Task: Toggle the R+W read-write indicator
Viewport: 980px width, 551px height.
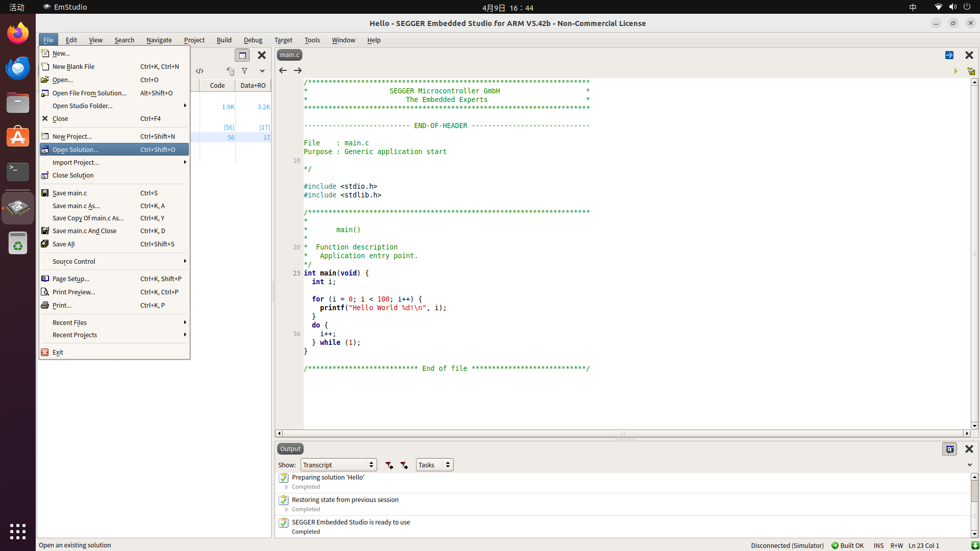Action: point(896,545)
